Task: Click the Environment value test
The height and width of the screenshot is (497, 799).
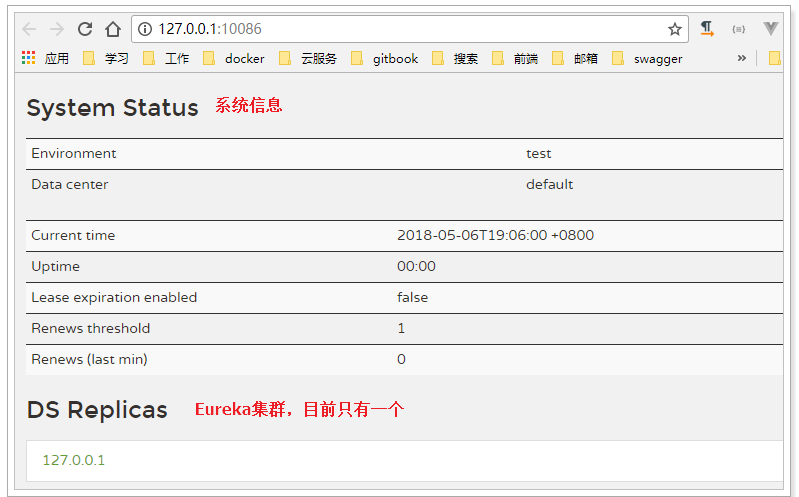Action: [539, 153]
